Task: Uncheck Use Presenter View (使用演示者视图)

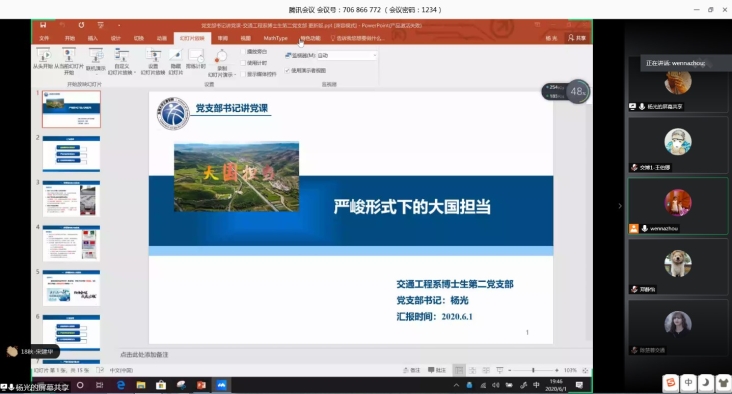Action: pyautogui.click(x=287, y=70)
